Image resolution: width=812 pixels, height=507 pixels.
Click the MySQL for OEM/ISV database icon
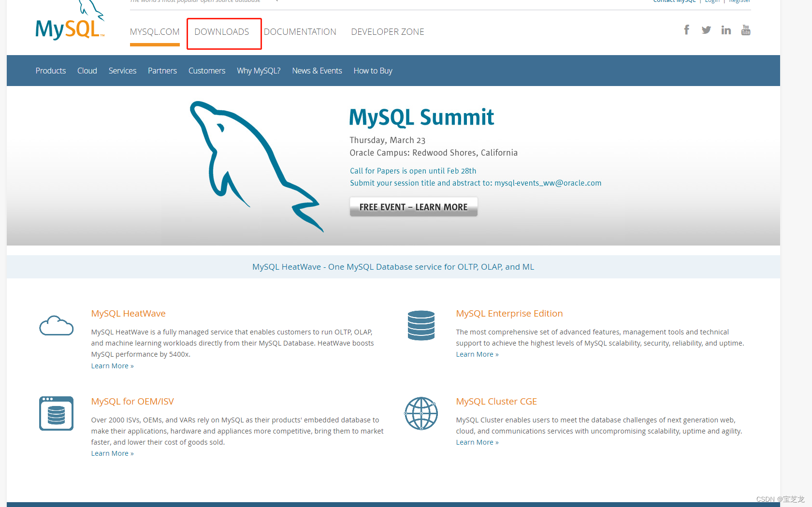(56, 413)
